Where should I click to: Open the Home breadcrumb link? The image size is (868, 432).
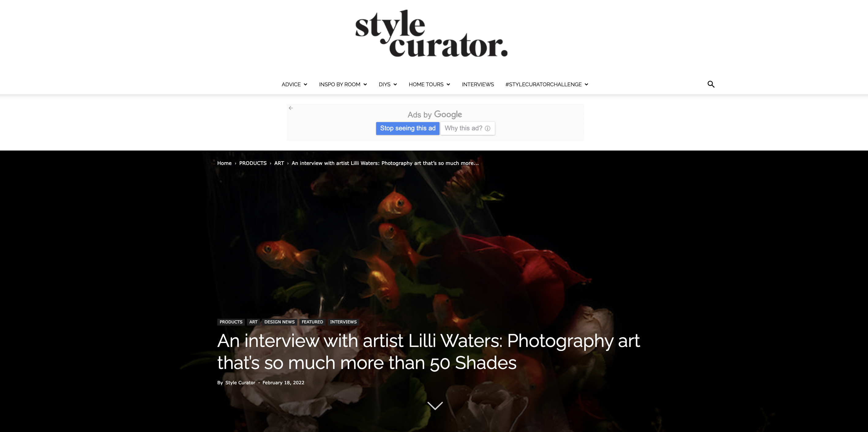(224, 163)
